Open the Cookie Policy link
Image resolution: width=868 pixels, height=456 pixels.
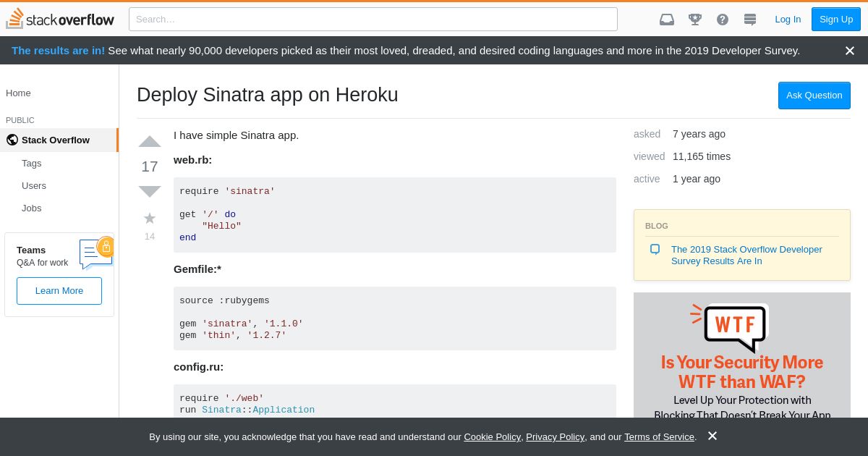click(x=492, y=437)
